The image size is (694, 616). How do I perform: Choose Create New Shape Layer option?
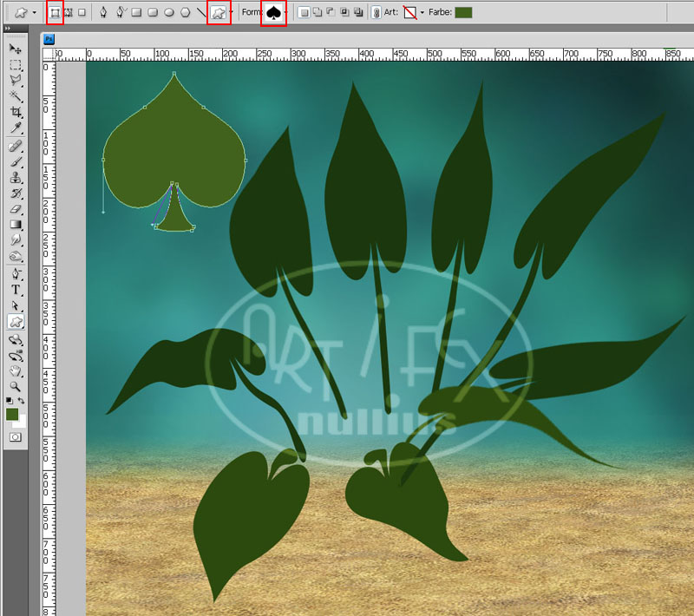coord(304,12)
